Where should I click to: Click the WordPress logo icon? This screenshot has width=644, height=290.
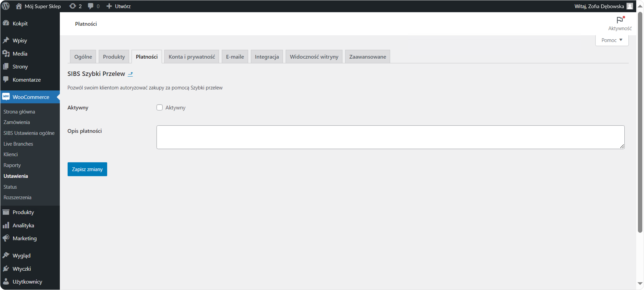click(6, 6)
